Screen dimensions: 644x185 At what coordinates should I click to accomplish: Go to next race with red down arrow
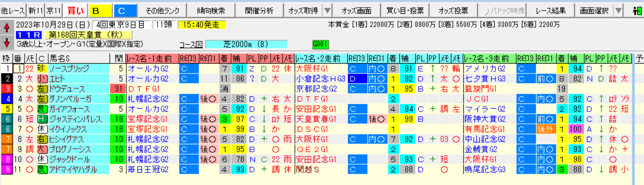click(x=7, y=43)
